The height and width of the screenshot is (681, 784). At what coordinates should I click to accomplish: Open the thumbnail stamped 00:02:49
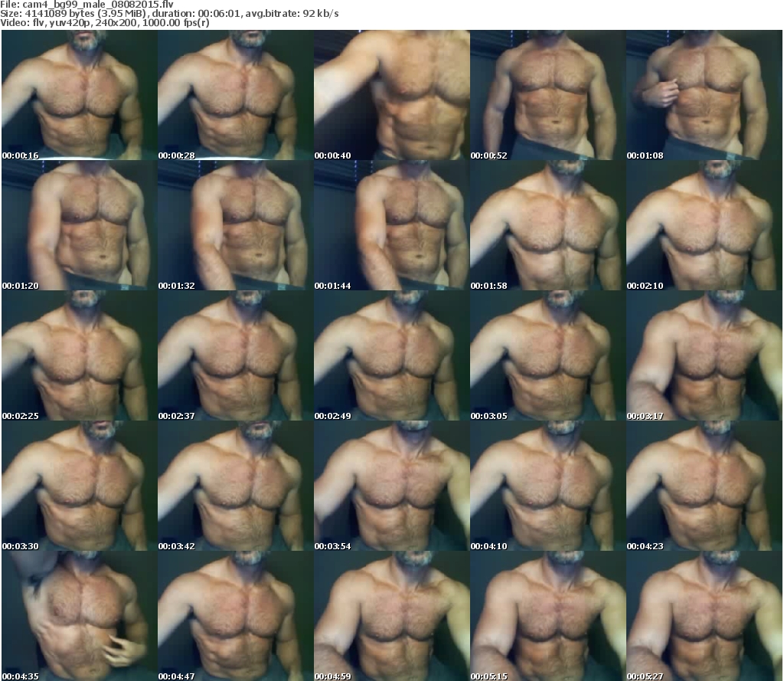pos(391,355)
